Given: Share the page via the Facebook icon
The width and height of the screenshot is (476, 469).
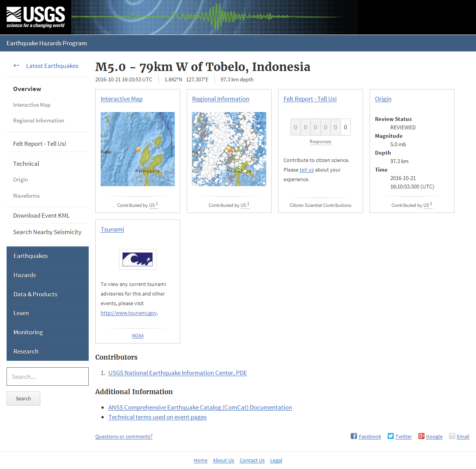Looking at the screenshot, I should click(353, 436).
